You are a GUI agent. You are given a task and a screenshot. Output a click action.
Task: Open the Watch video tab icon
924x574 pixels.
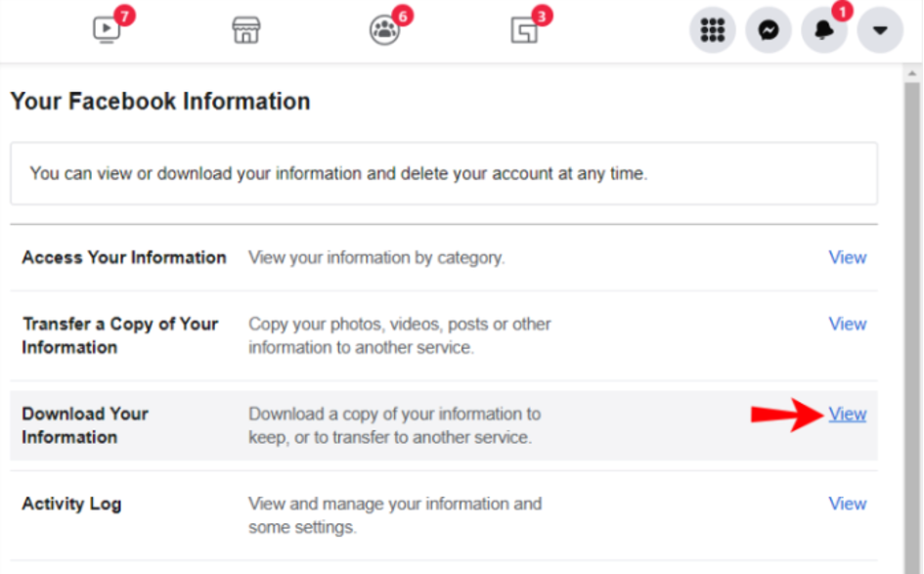click(x=107, y=29)
